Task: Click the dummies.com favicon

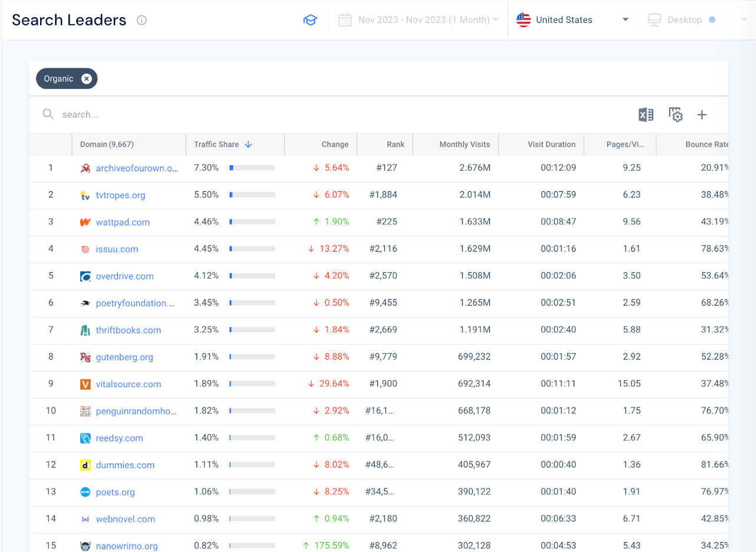Action: tap(86, 465)
